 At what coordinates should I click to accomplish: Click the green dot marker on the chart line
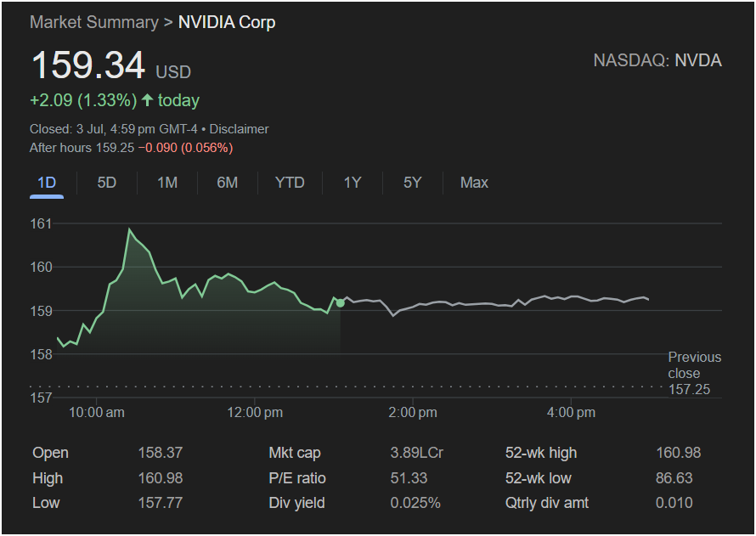click(341, 302)
